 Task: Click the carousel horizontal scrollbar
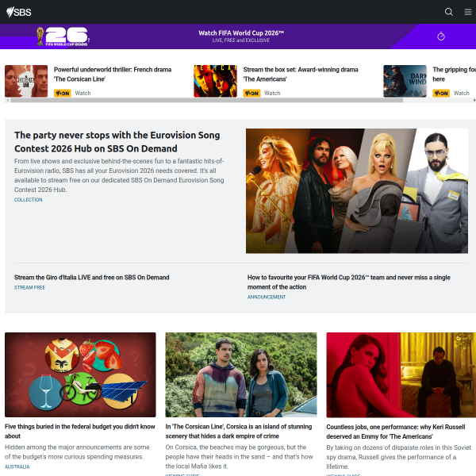(207, 100)
